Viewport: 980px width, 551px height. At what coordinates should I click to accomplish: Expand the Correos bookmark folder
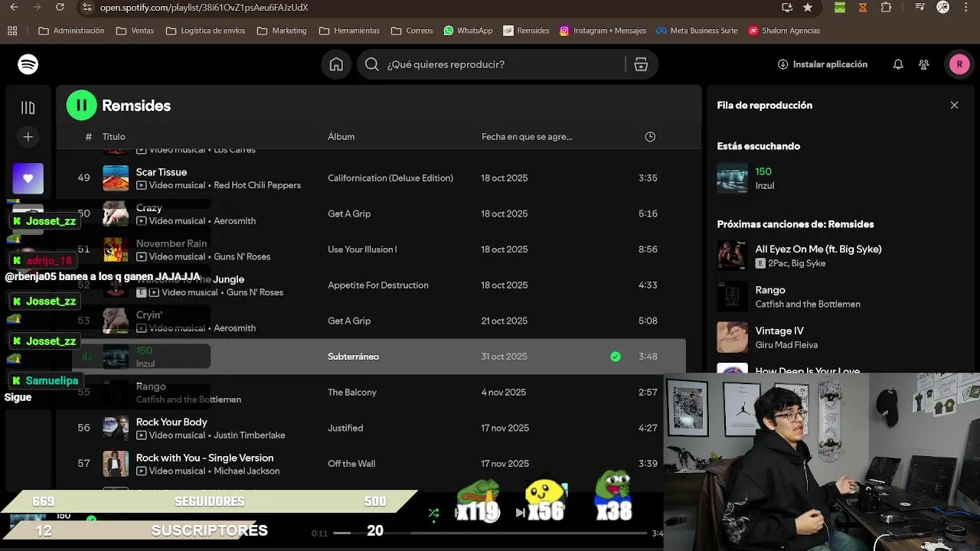[412, 31]
